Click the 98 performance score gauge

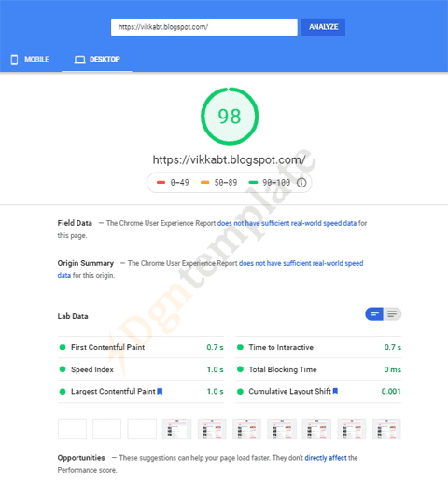pos(230,117)
